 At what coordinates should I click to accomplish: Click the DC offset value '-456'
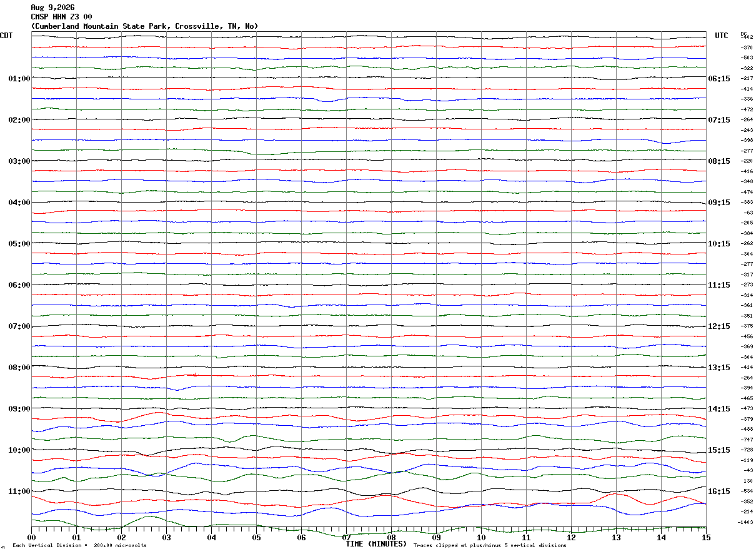tap(747, 336)
